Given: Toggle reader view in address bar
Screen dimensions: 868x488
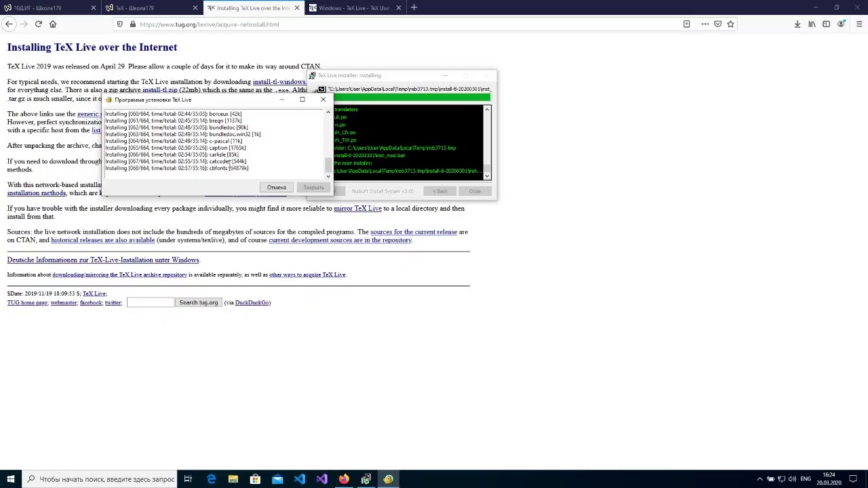Looking at the screenshot, I should (686, 24).
